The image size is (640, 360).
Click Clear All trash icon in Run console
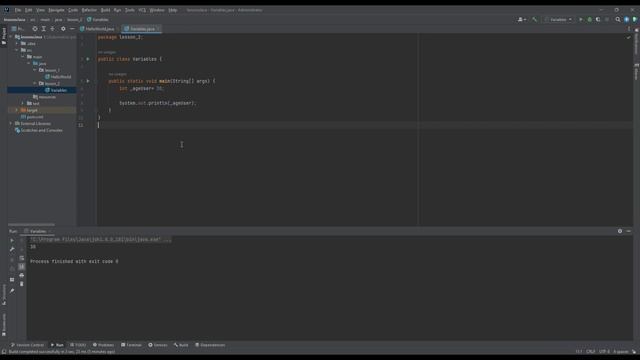coord(22,284)
